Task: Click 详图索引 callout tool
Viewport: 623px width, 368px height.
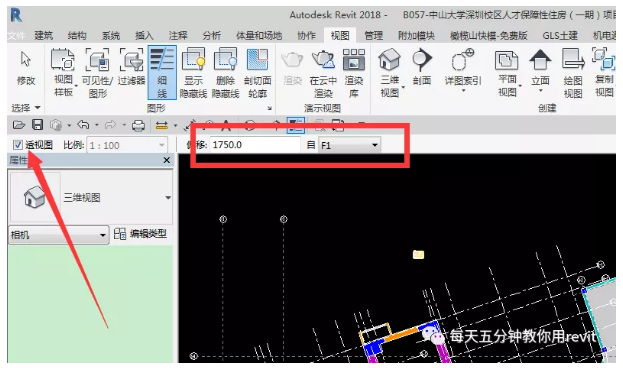Action: (x=463, y=67)
